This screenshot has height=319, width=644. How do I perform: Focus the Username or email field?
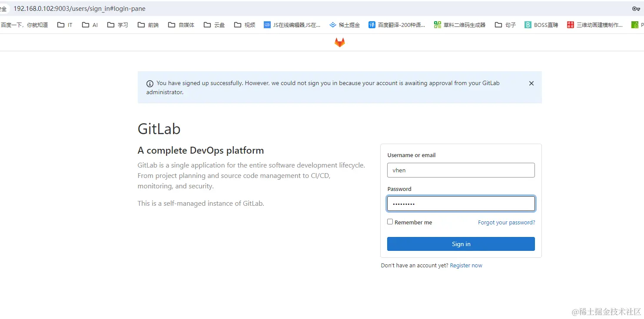pyautogui.click(x=461, y=170)
